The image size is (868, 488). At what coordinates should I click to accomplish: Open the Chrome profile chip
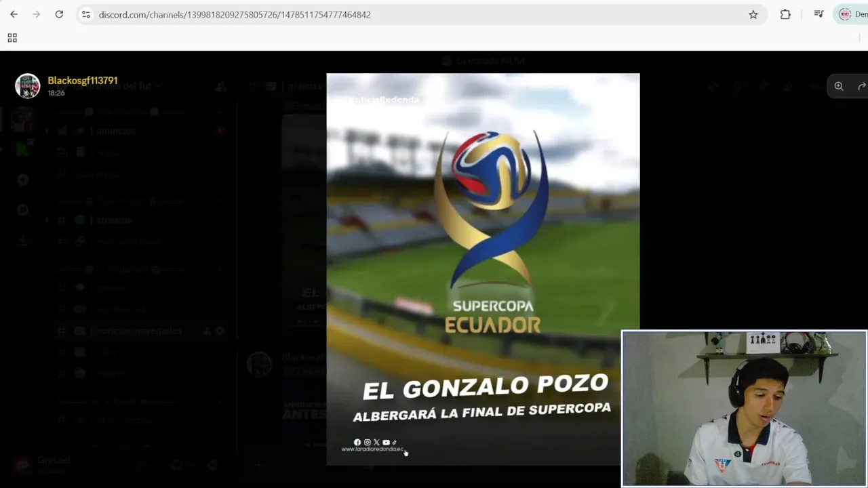pyautogui.click(x=852, y=14)
